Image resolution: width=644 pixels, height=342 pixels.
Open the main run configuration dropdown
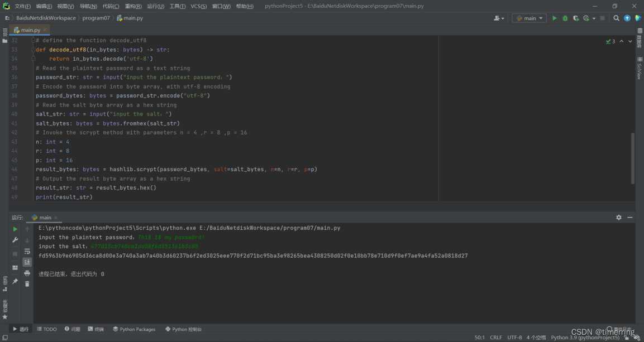point(529,18)
